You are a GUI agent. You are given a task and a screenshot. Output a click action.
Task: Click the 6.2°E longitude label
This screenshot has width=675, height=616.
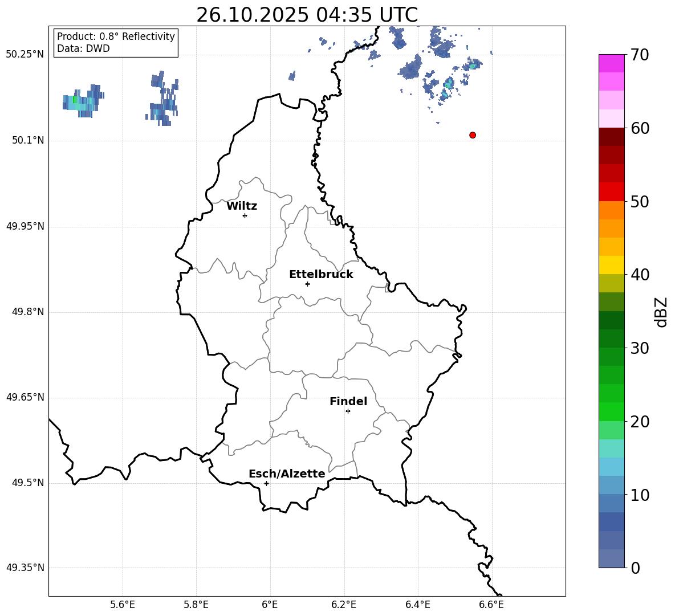point(344,605)
